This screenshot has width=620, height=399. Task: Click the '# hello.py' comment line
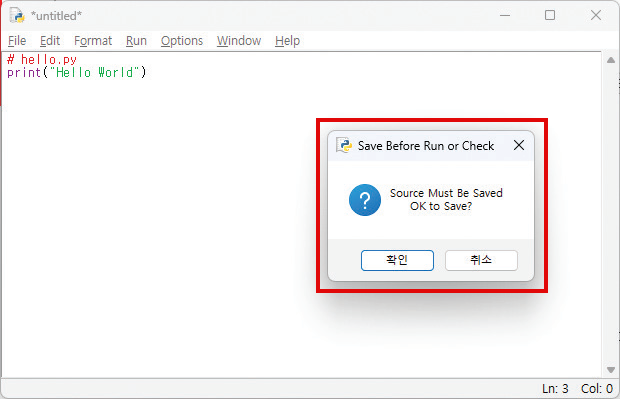pos(42,59)
